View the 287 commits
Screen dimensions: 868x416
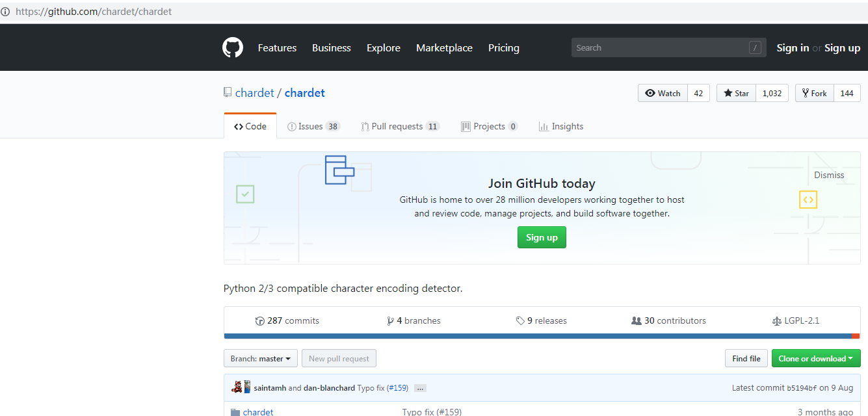point(287,321)
